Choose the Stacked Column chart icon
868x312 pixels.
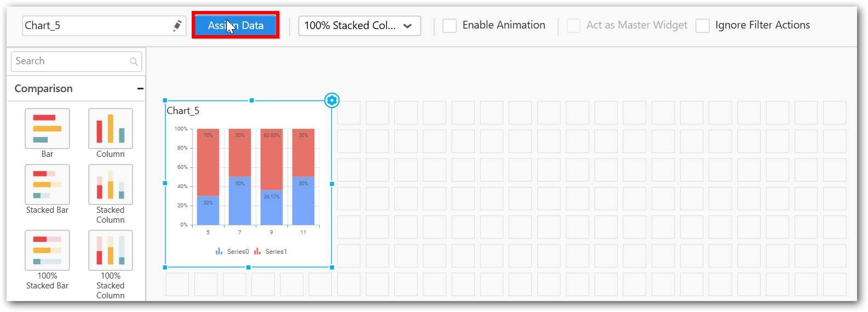(111, 184)
